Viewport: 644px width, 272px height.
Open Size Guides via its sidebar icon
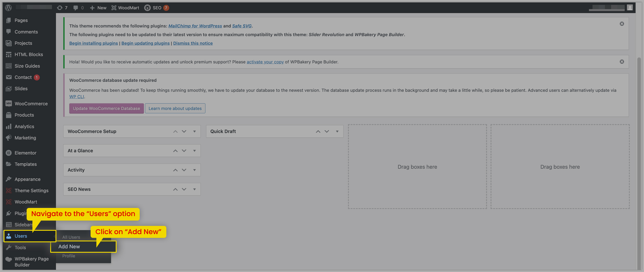pos(9,66)
